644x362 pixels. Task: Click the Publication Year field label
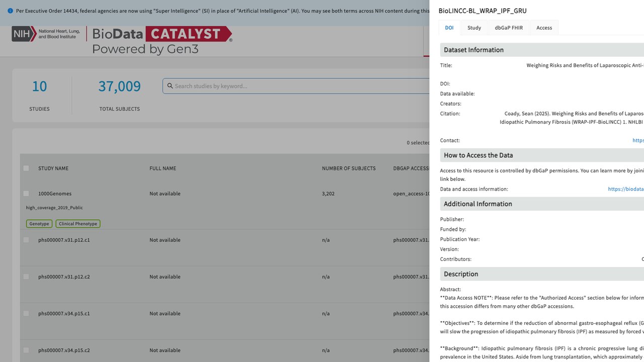point(460,239)
